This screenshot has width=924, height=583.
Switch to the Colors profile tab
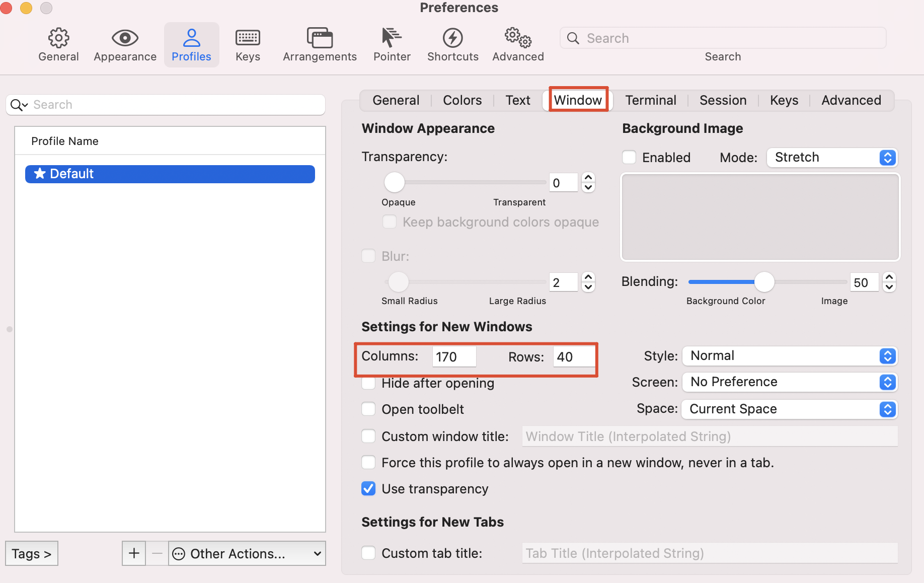click(x=462, y=100)
